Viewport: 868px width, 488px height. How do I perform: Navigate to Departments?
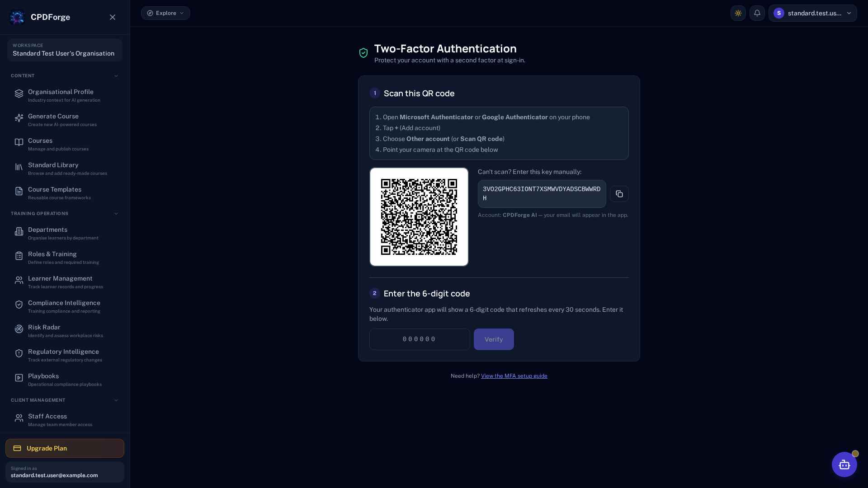(x=65, y=233)
